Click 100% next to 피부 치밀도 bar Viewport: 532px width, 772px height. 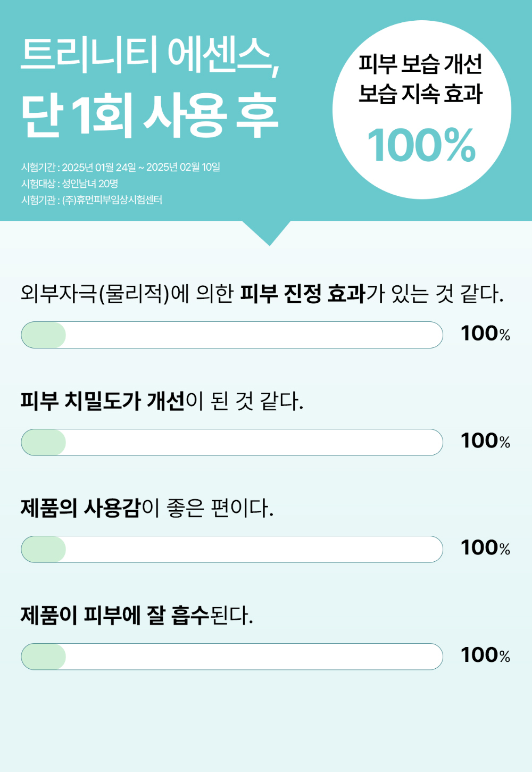tap(485, 441)
